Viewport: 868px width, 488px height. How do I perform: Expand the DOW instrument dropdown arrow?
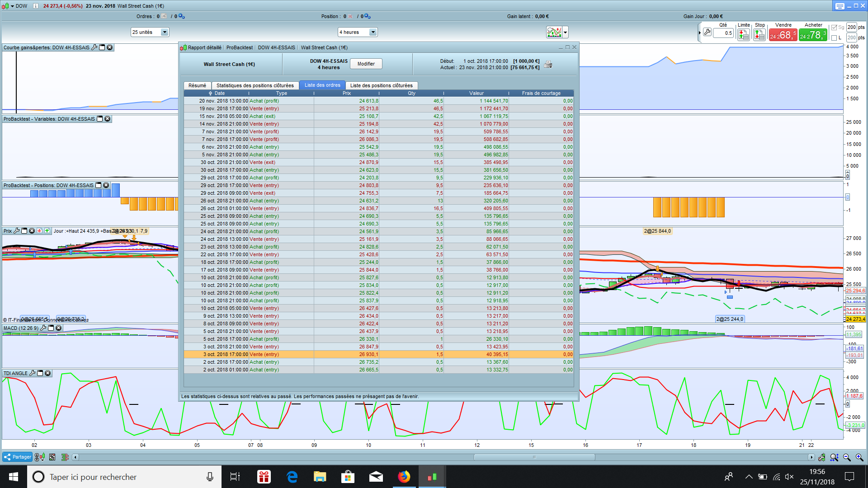coord(12,6)
